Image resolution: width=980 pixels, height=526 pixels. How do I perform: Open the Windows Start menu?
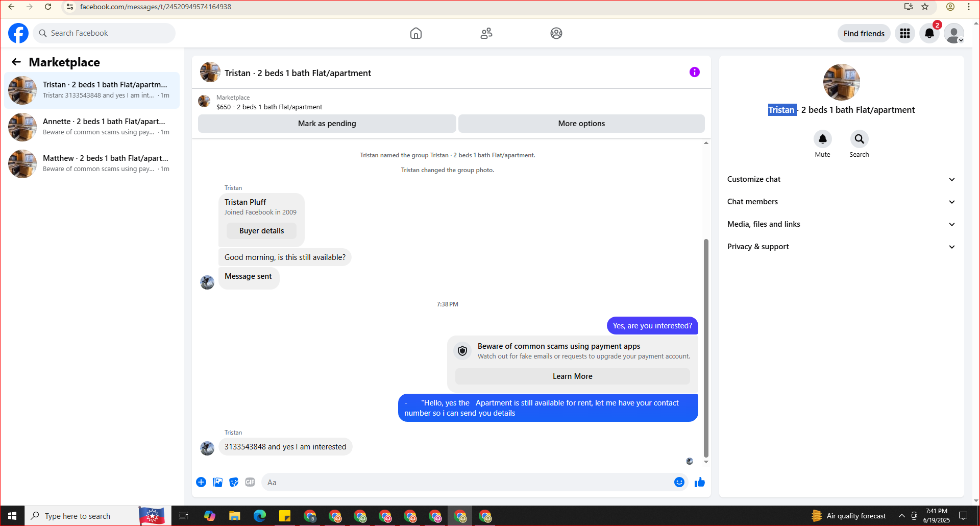(12, 516)
